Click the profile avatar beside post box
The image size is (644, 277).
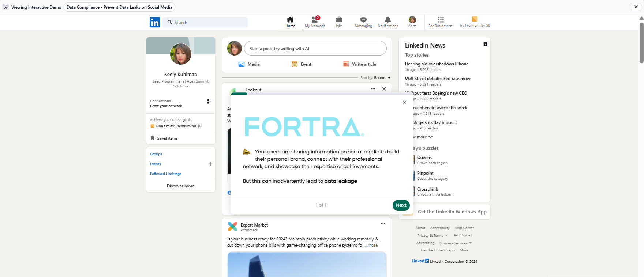point(235,48)
